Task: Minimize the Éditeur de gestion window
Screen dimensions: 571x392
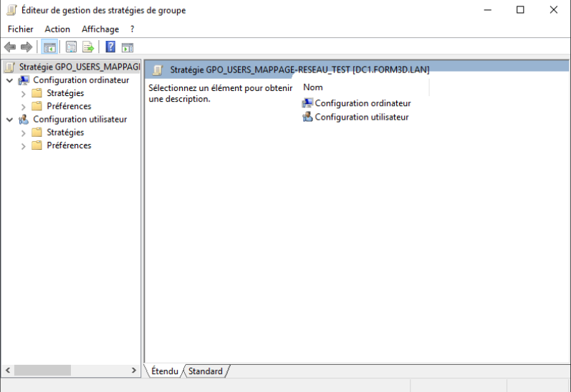Action: click(488, 10)
